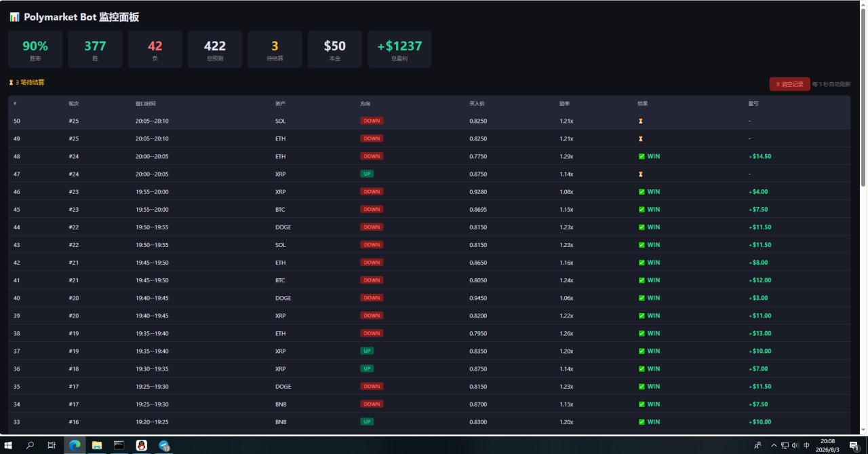868x454 pixels.
Task: Open the volume speaker icon in tray
Action: (795, 445)
